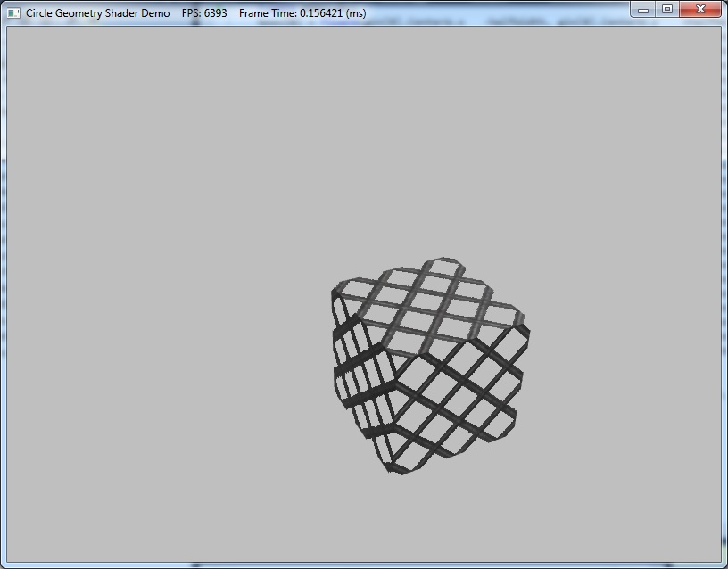The width and height of the screenshot is (728, 569).
Task: Click the Frame Time readout in the title bar
Action: click(302, 13)
